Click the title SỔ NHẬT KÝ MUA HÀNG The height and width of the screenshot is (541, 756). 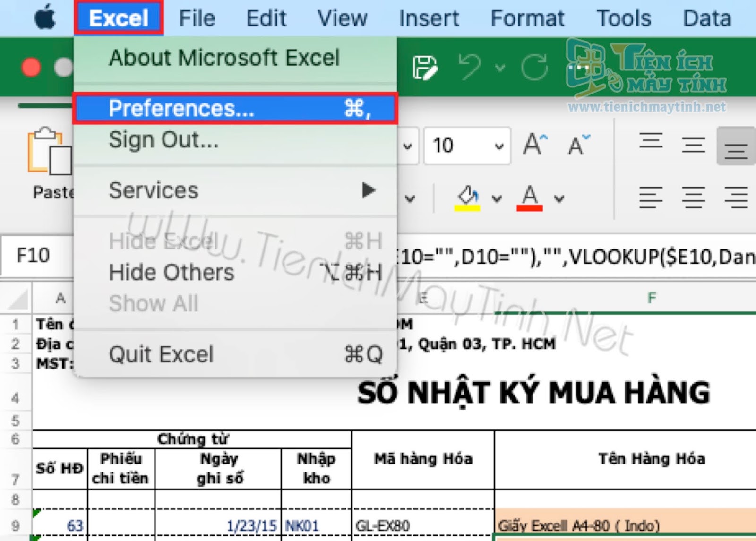(533, 393)
